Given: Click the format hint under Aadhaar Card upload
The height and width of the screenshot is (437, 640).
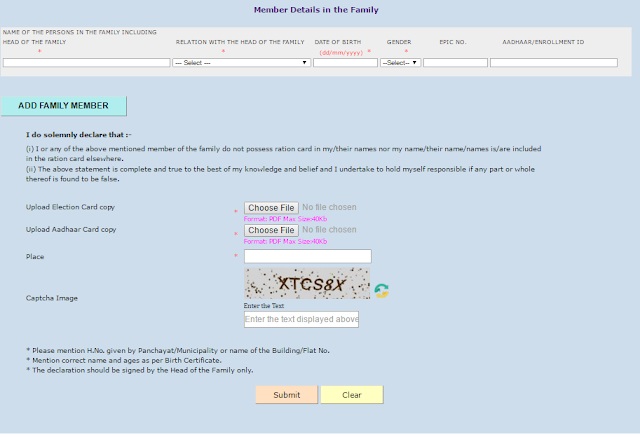Looking at the screenshot, I should pyautogui.click(x=285, y=241).
